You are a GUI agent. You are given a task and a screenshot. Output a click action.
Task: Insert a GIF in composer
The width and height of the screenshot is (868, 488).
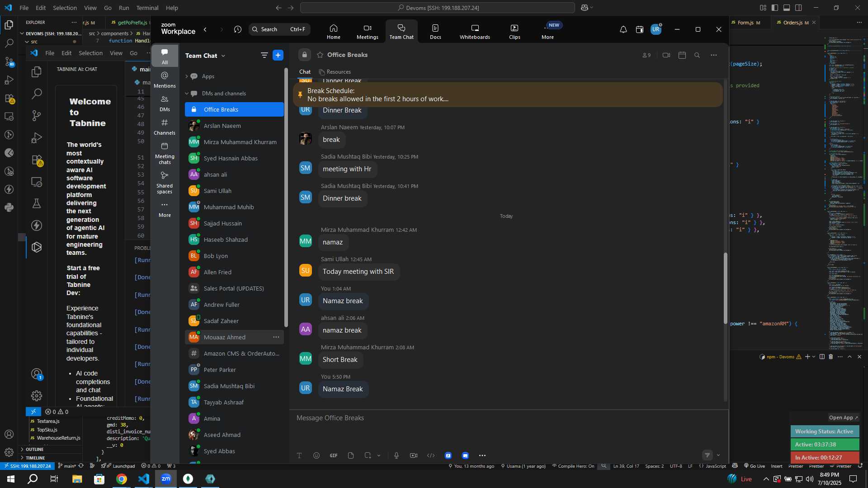point(334,455)
